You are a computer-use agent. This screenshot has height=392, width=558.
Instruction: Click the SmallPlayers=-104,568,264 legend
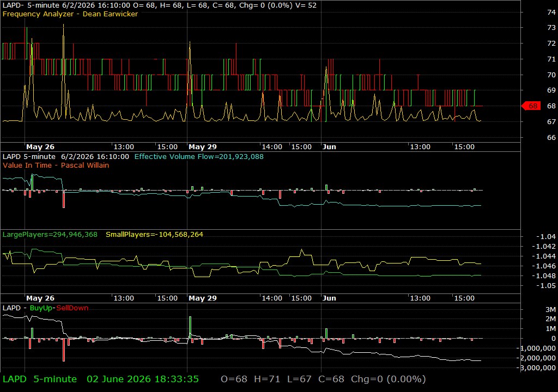click(154, 235)
